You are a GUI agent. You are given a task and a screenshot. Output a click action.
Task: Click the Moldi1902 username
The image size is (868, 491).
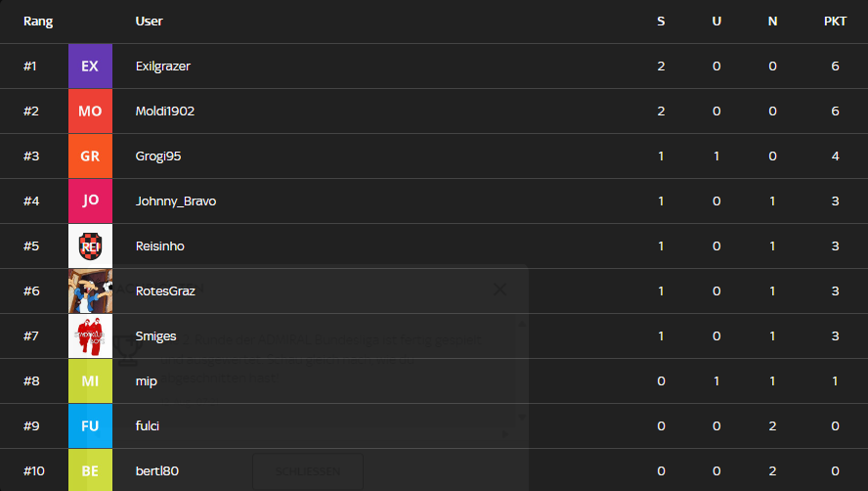click(165, 111)
